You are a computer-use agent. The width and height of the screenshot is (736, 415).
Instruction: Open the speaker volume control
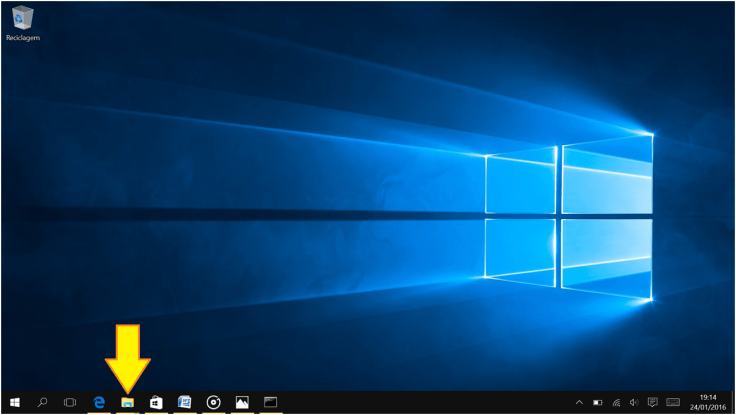634,402
